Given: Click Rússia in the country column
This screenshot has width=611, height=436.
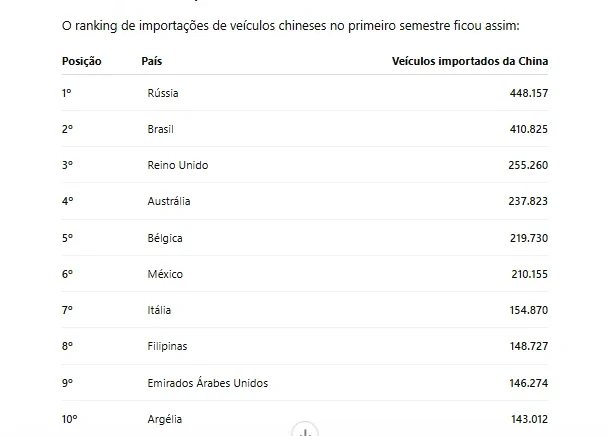Looking at the screenshot, I should coord(163,93).
